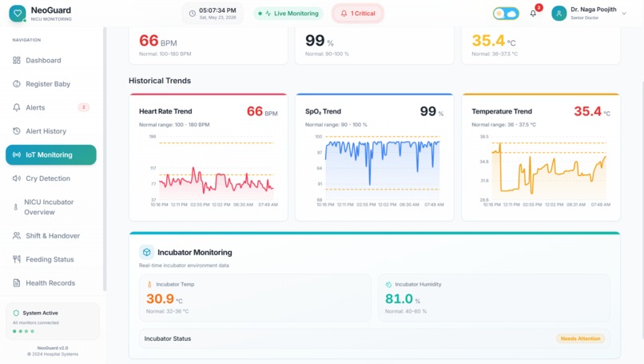Go to Shift & Handover
Screen dimensions: 644x364
[x=51, y=236]
